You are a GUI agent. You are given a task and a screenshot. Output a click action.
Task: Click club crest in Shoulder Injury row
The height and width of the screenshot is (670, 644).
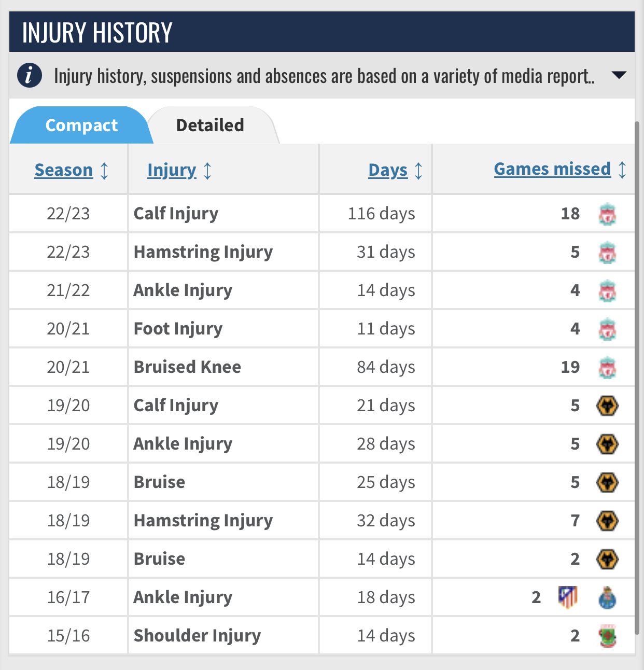(607, 636)
